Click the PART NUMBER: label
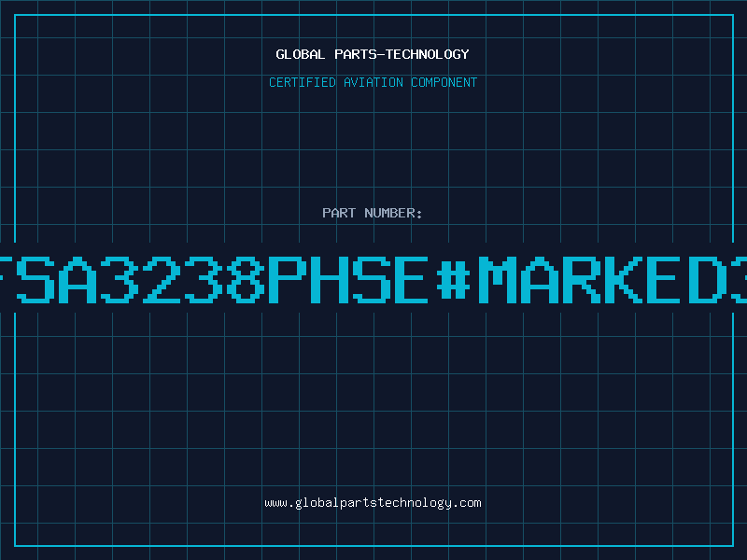Image resolution: width=747 pixels, height=560 pixels. [x=373, y=213]
